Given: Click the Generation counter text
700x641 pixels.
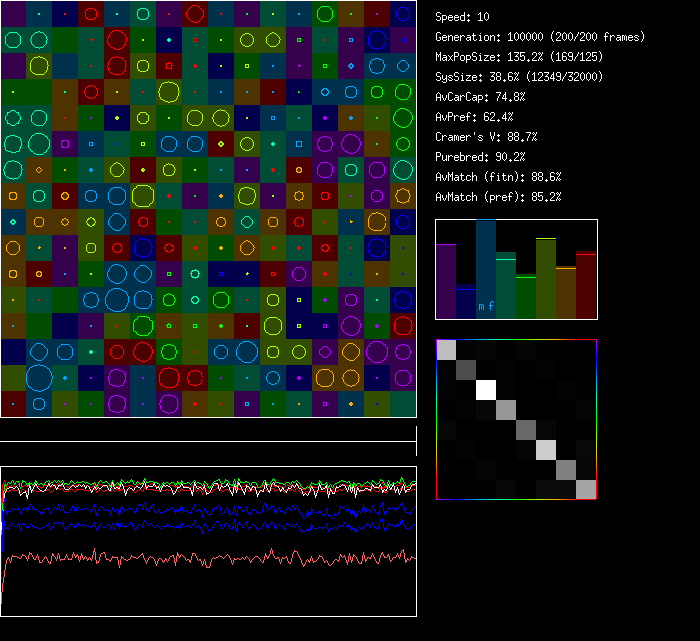Looking at the screenshot, I should point(540,37).
